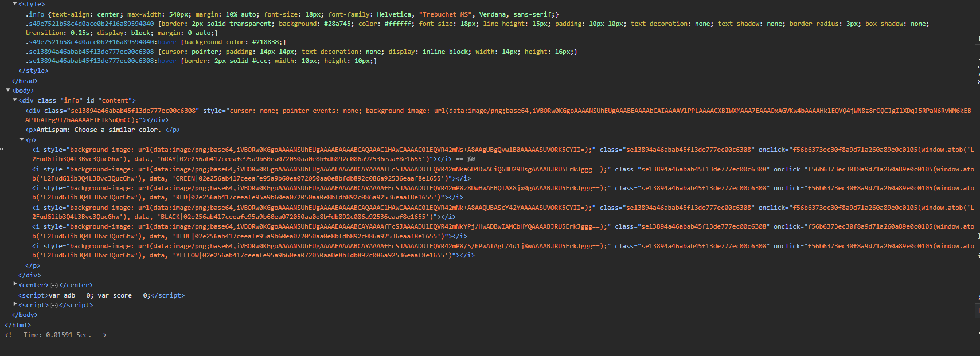
Task: Click ellipsis inside the <center> tag
Action: (x=54, y=285)
